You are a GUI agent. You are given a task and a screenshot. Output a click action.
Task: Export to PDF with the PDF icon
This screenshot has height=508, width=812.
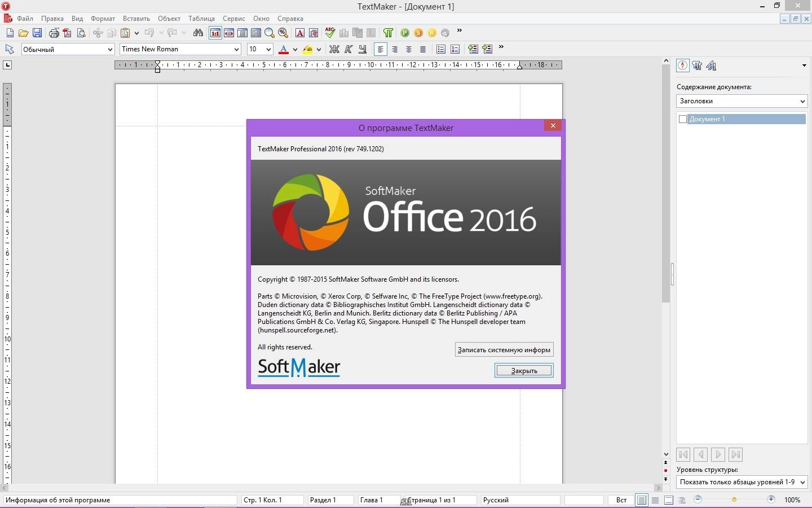click(67, 33)
